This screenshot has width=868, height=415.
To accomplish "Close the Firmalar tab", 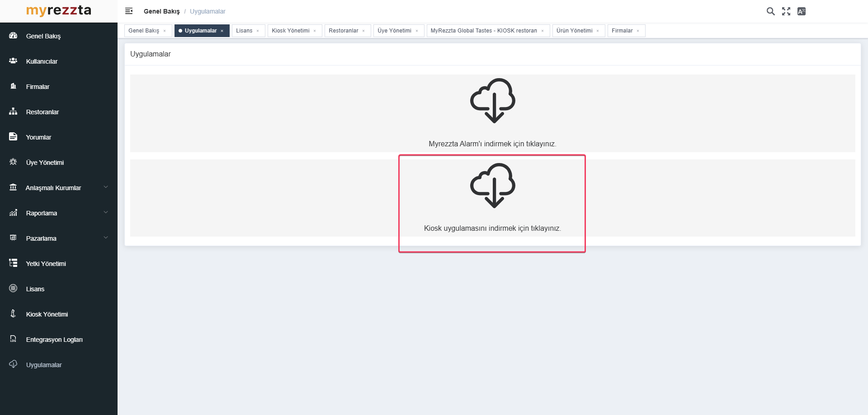I will pyautogui.click(x=638, y=31).
